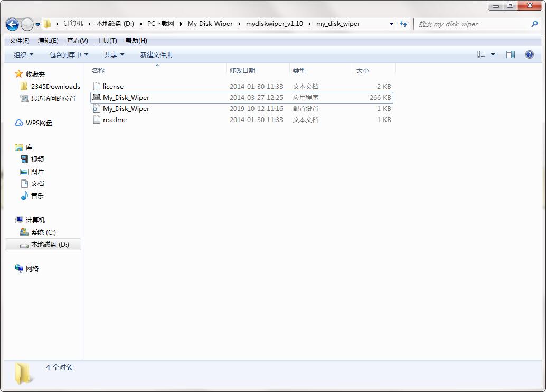
Task: Open the 编辑(E) menu
Action: point(48,41)
